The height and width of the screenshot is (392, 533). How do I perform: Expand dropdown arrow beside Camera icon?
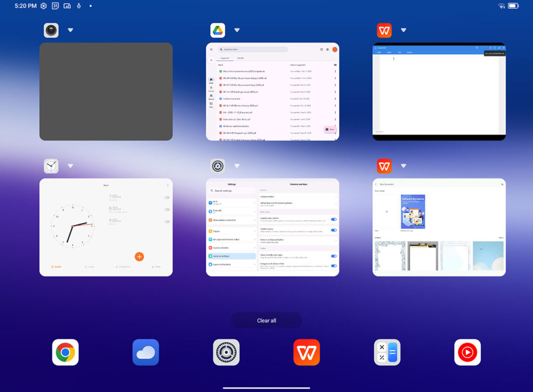70,30
